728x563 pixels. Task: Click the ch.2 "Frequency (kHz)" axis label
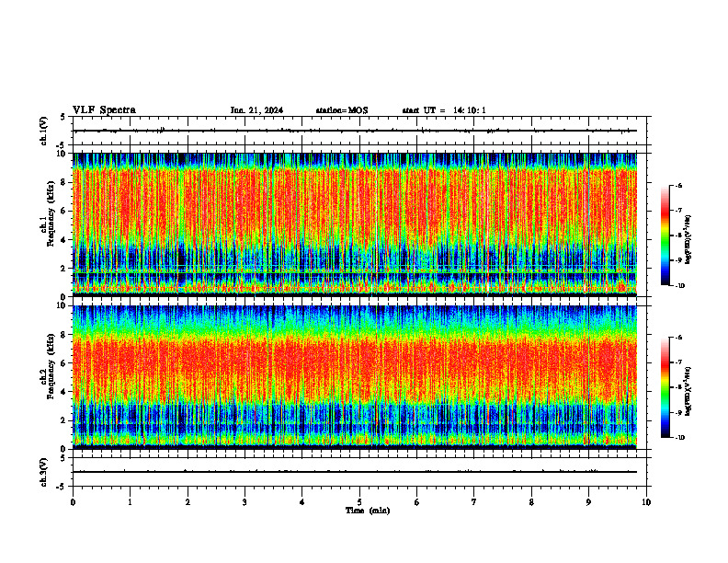point(51,366)
